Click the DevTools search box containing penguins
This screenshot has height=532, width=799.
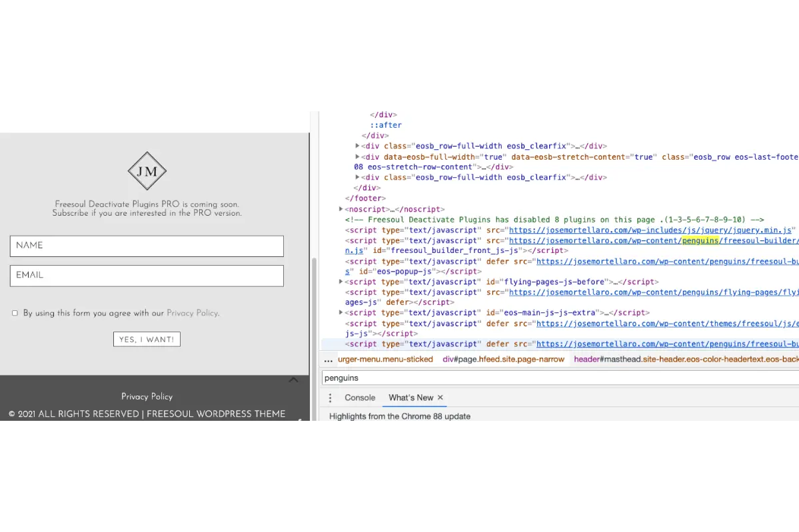click(x=560, y=378)
